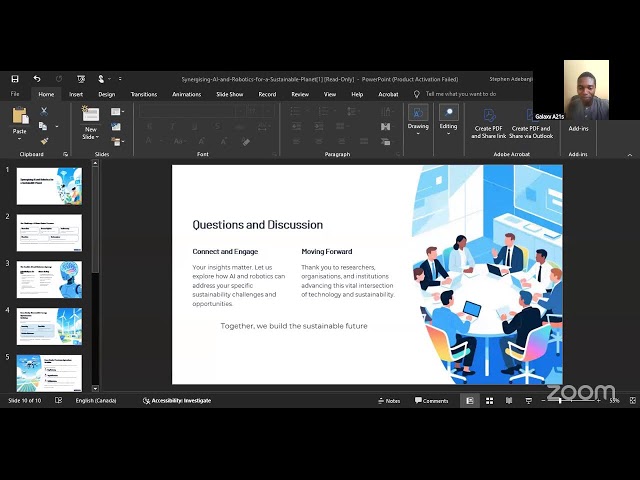Toggle the bullets list button
This screenshot has width=640, height=480.
(298, 111)
